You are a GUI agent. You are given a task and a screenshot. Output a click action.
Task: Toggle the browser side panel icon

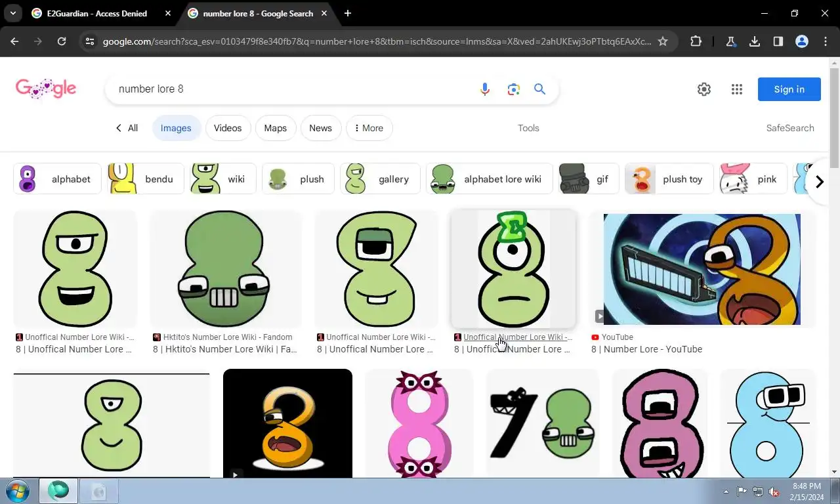778,41
